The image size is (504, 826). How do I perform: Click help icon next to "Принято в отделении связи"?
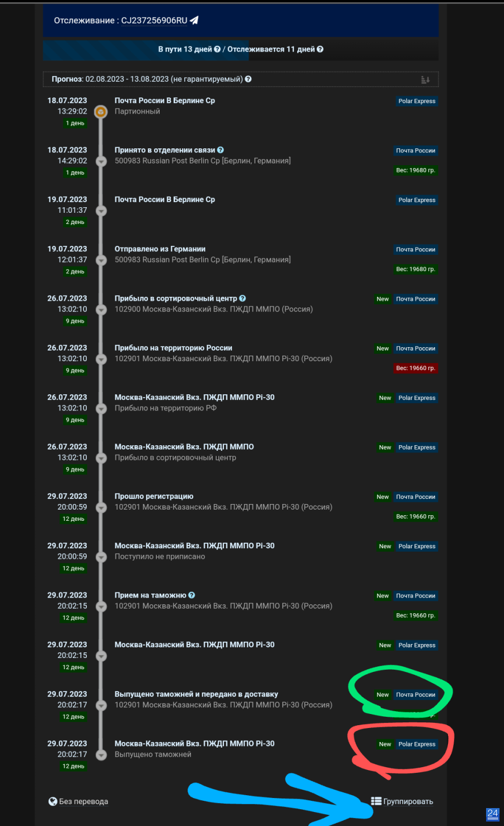point(220,150)
